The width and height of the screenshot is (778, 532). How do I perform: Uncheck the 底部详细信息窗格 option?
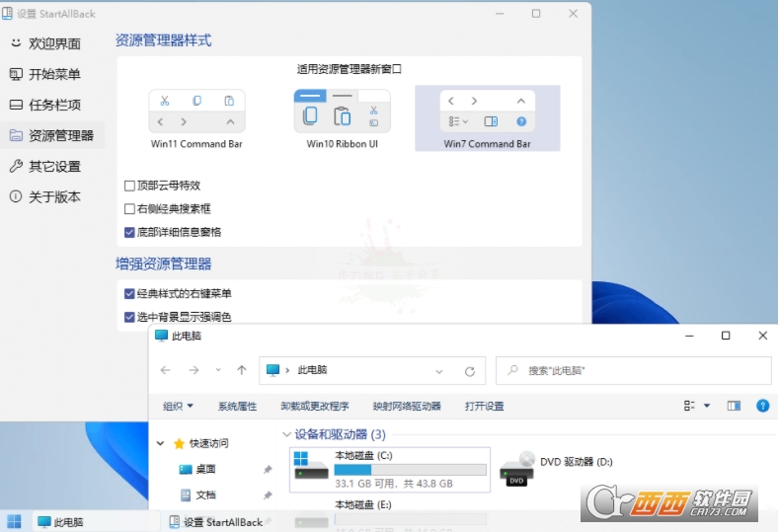tap(130, 233)
